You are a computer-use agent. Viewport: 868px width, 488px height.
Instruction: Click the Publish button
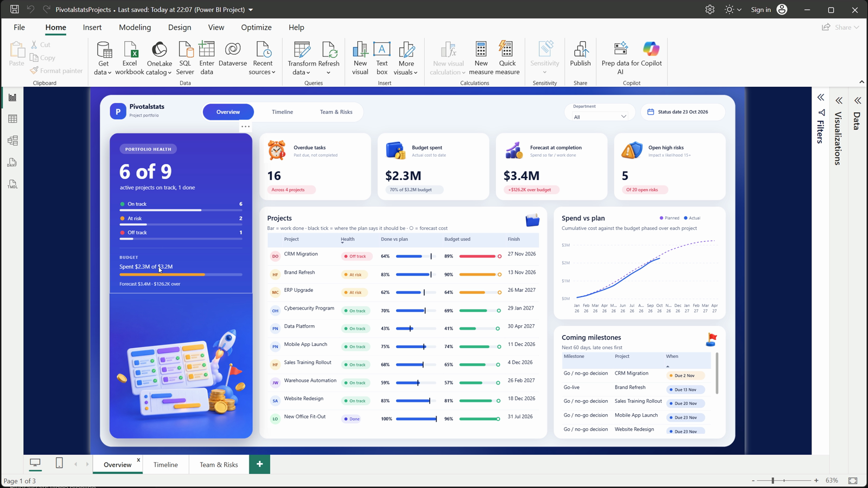click(x=580, y=54)
